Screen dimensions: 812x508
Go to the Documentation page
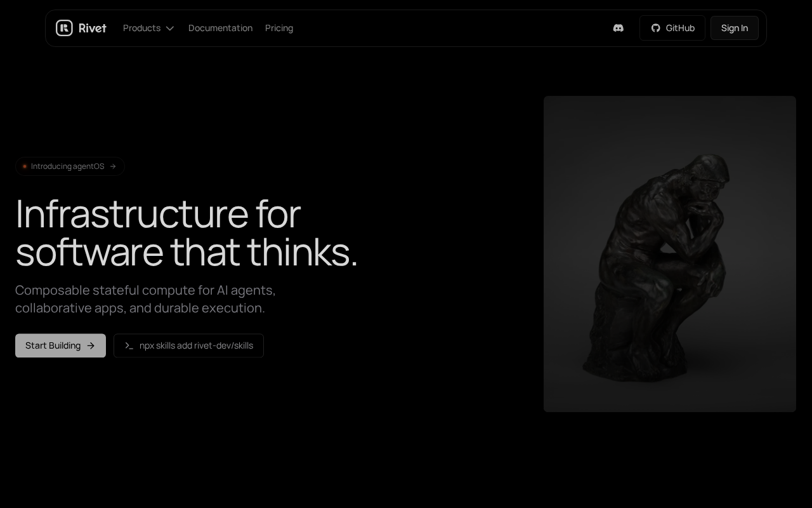(x=220, y=28)
